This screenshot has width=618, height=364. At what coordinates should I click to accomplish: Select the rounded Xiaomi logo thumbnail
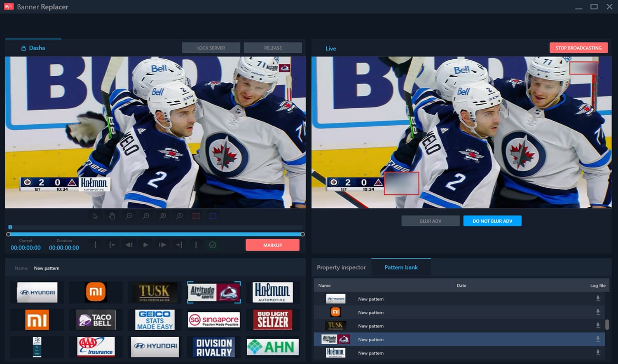(x=96, y=292)
